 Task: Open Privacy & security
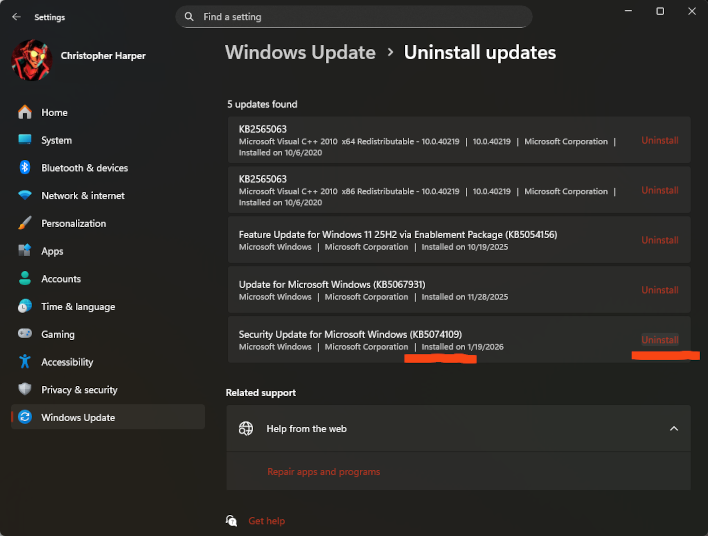pyautogui.click(x=108, y=390)
